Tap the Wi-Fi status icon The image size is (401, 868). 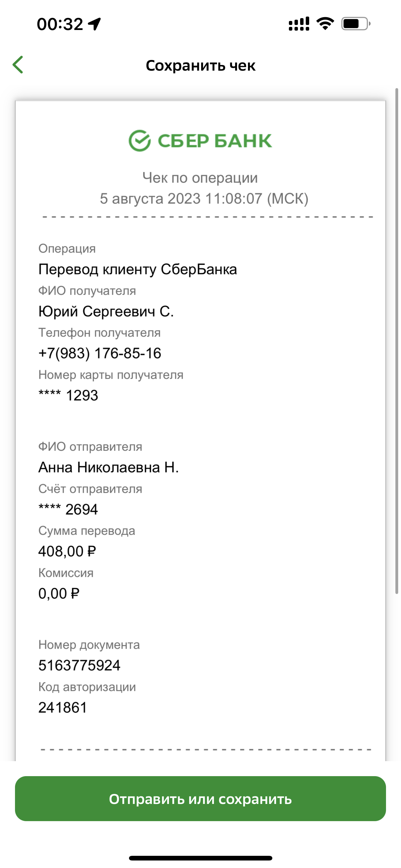point(325,23)
